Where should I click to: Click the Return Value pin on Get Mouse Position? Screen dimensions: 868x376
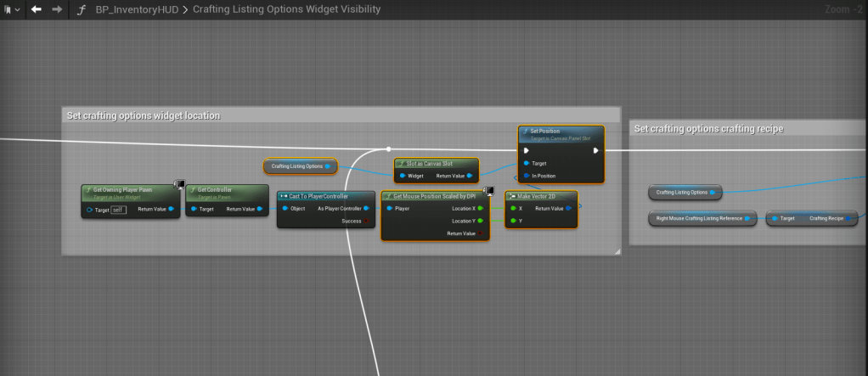(480, 233)
